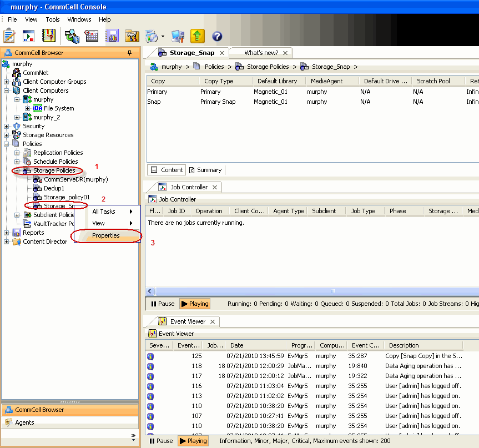Sort jobs by Job ID column

tap(177, 211)
